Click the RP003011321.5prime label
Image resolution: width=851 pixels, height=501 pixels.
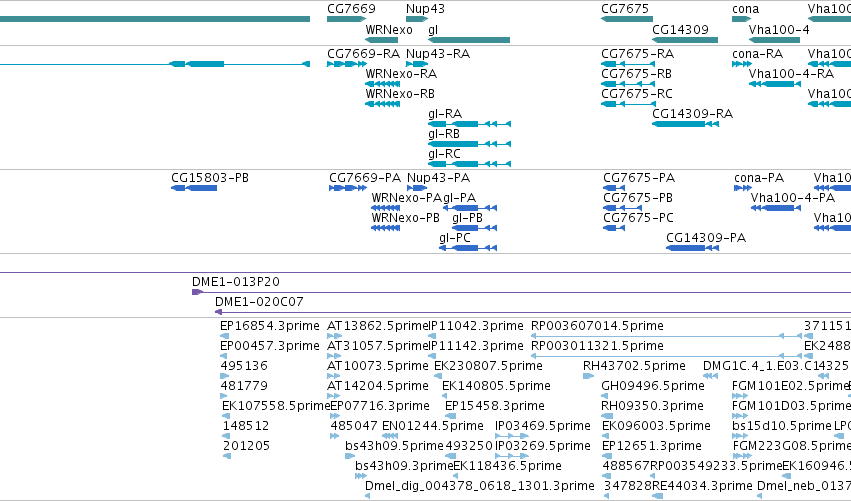click(597, 346)
